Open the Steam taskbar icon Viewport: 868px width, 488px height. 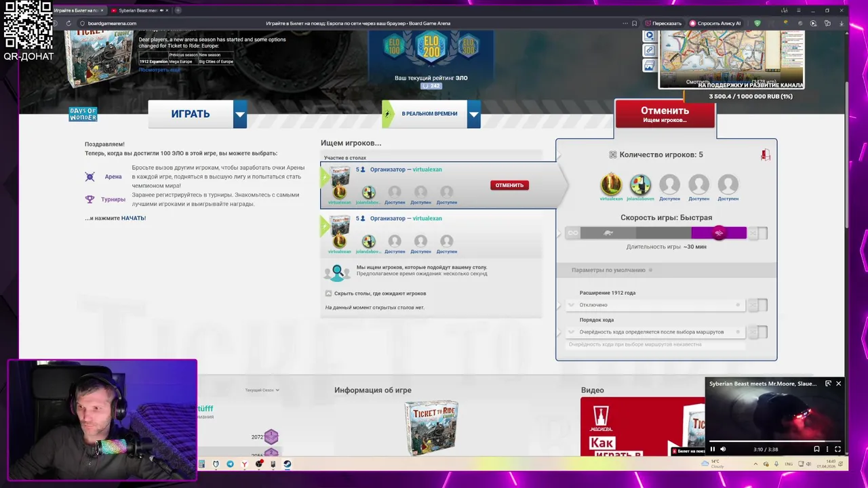coord(287,464)
